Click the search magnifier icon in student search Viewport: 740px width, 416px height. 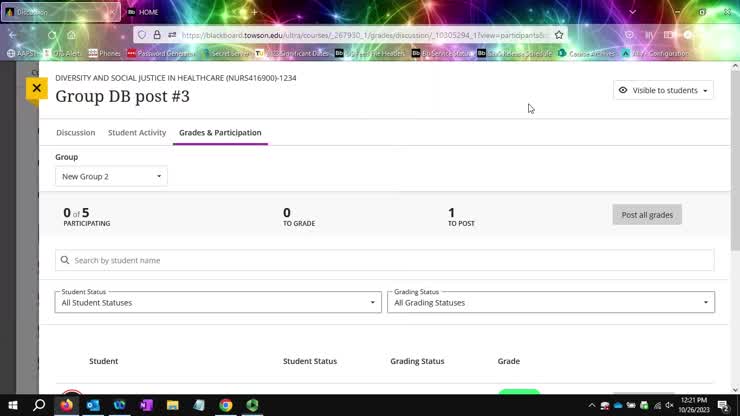65,260
